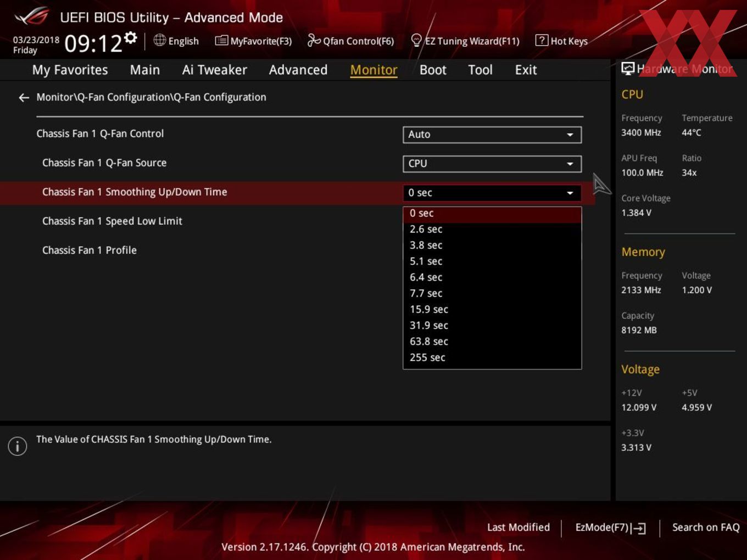The height and width of the screenshot is (560, 747).
Task: Select 5.1 sec smoothing time
Action: 492,261
